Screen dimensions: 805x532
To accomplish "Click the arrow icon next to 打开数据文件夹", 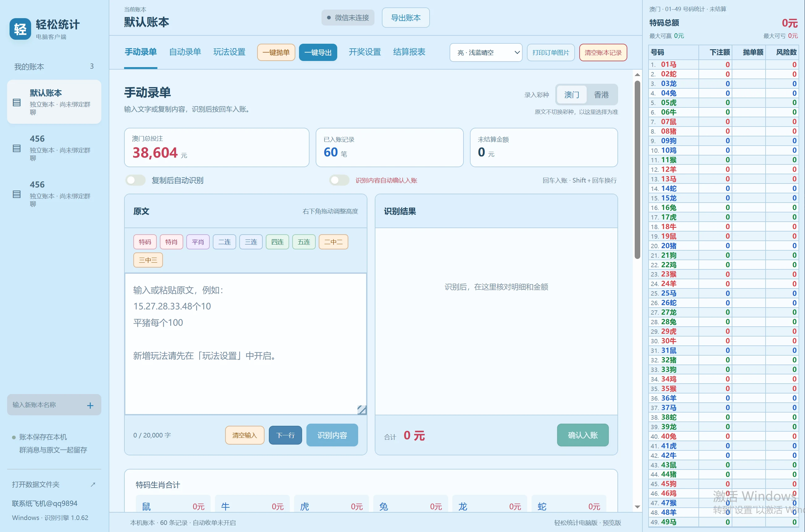I will [x=93, y=485].
